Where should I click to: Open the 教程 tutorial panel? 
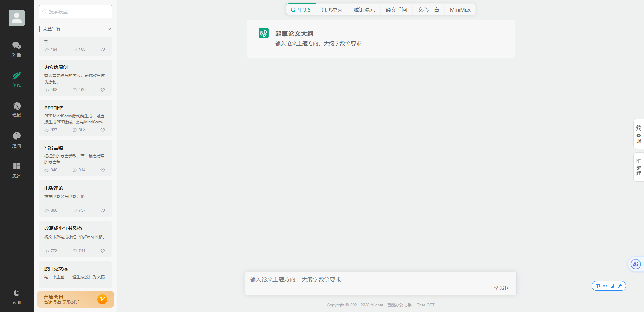[x=639, y=167]
